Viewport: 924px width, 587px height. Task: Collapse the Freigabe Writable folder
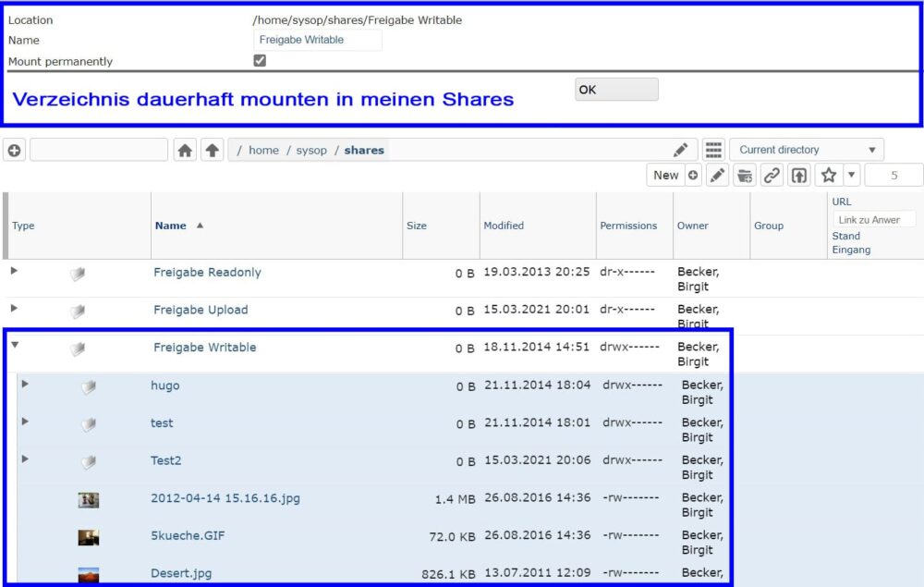(15, 346)
